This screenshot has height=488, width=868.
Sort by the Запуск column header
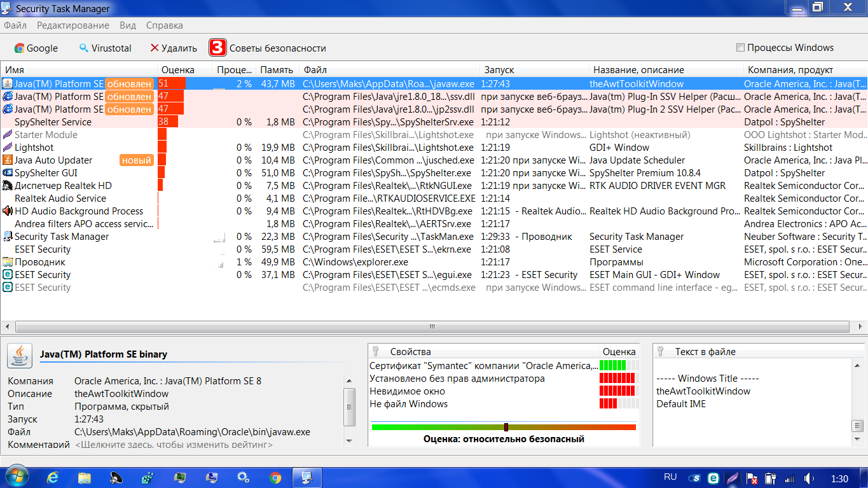click(x=534, y=70)
